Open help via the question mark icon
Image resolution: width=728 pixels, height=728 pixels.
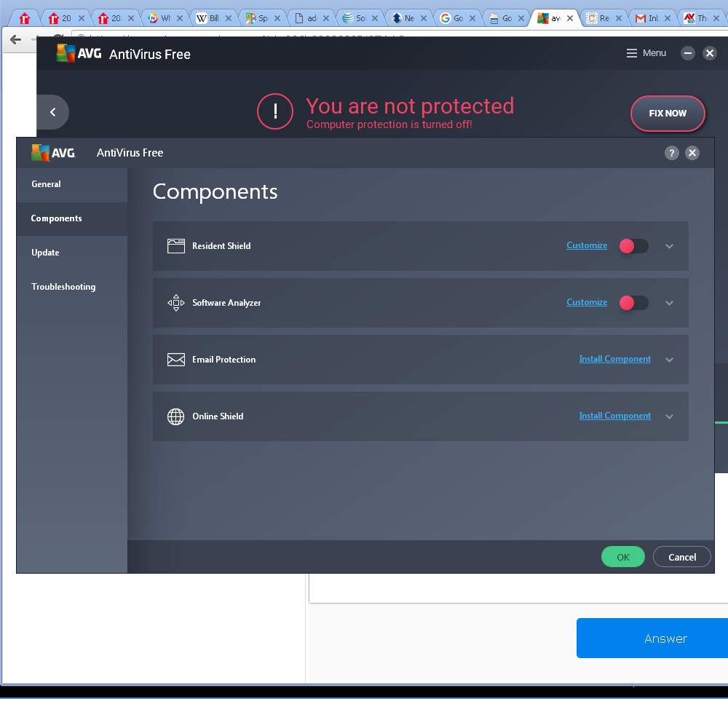[671, 153]
